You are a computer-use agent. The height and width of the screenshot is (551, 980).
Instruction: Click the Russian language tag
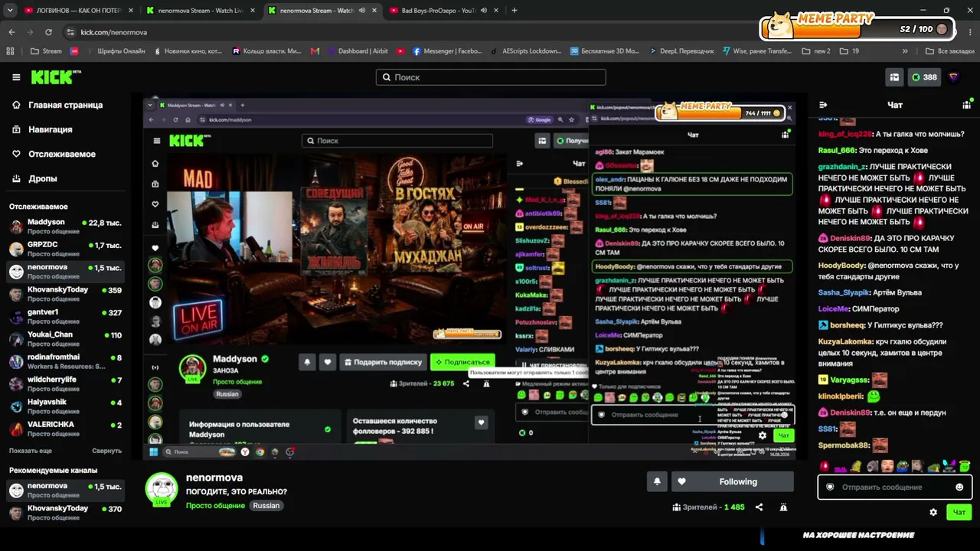266,506
